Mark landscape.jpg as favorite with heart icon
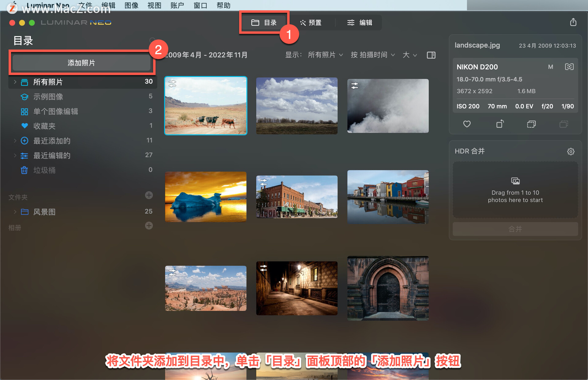Image resolution: width=588 pixels, height=380 pixels. click(467, 124)
